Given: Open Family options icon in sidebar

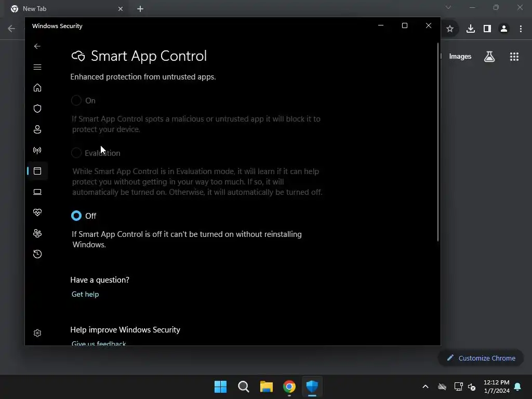Looking at the screenshot, I should click(x=37, y=233).
